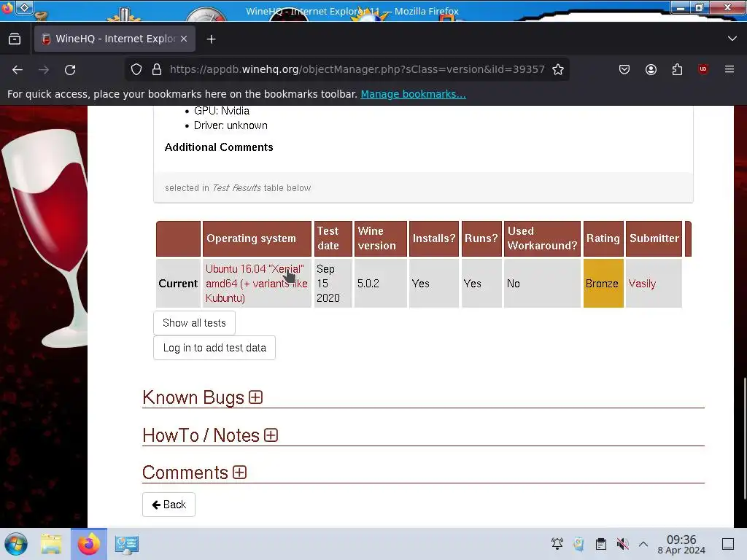Click the Show all tests button
The height and width of the screenshot is (560, 747).
pos(194,323)
